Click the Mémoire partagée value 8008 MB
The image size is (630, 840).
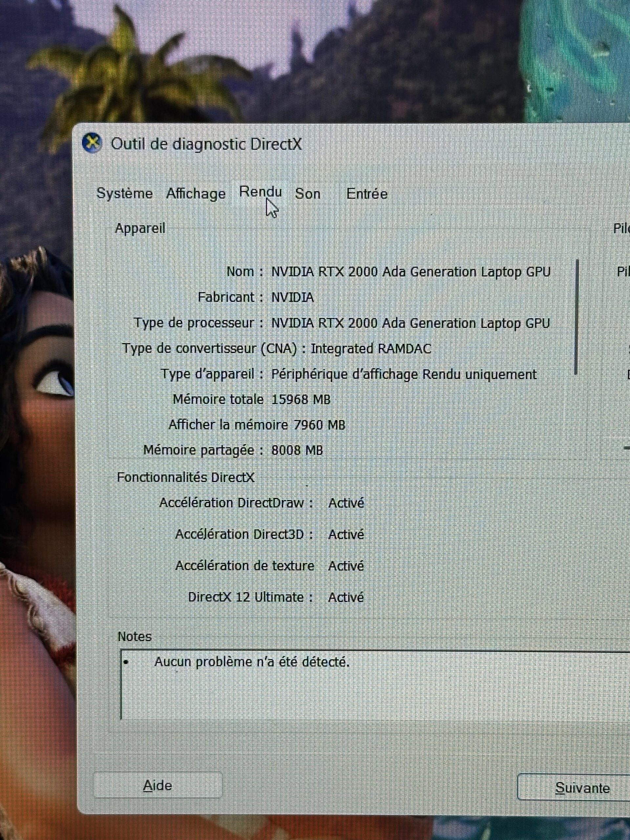(297, 451)
